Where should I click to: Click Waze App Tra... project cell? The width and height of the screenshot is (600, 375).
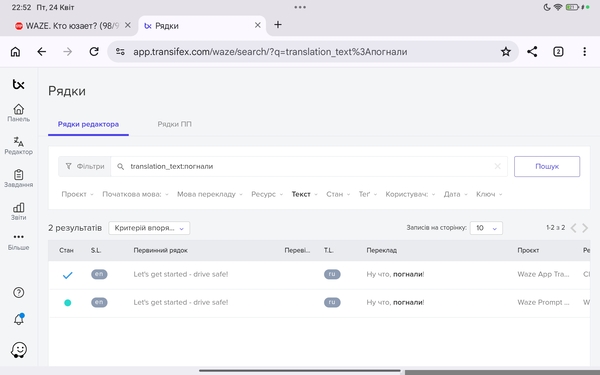(543, 274)
